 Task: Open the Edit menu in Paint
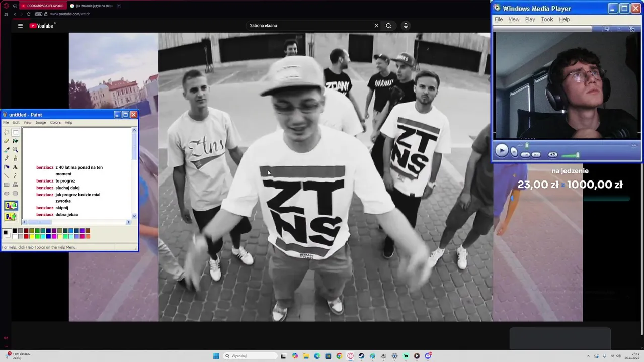16,122
